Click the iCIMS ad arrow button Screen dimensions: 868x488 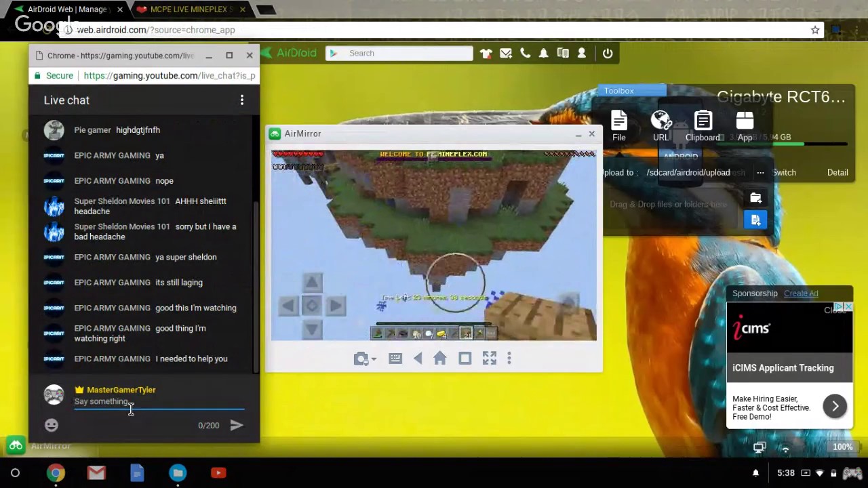click(x=835, y=406)
